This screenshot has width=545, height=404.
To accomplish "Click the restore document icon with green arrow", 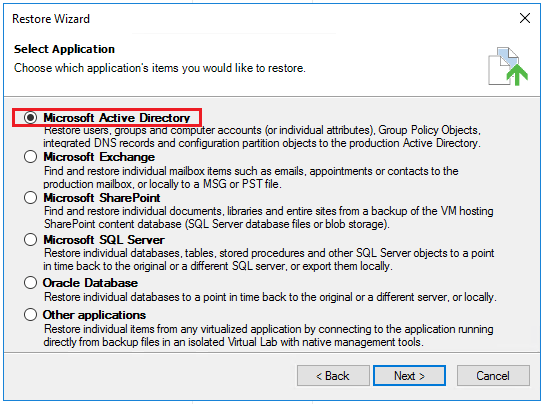I will pos(508,66).
